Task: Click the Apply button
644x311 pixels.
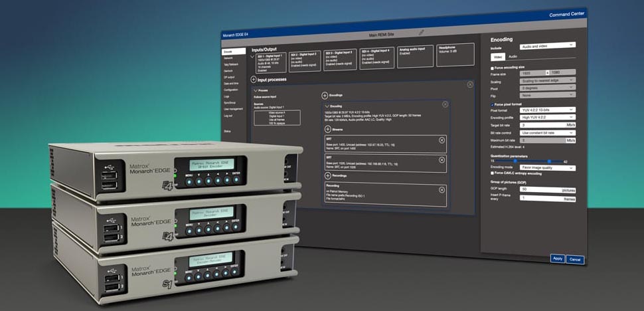Action: coord(557,259)
